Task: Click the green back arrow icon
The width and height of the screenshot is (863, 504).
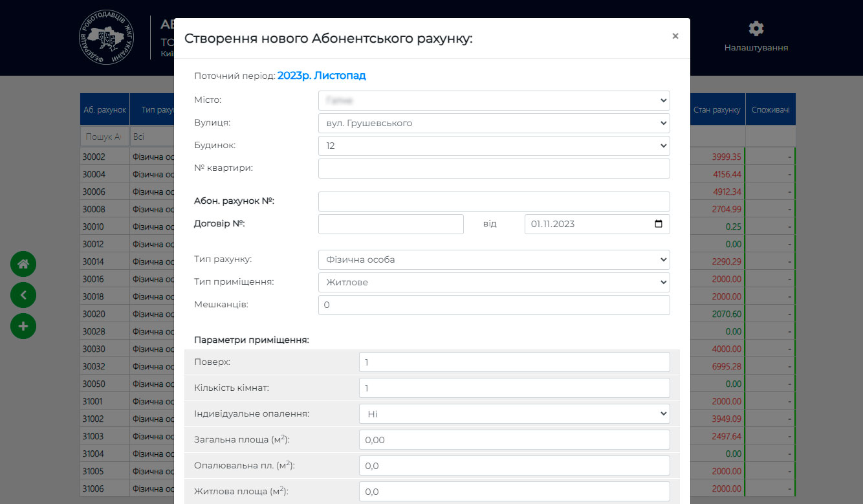Action: [x=23, y=295]
